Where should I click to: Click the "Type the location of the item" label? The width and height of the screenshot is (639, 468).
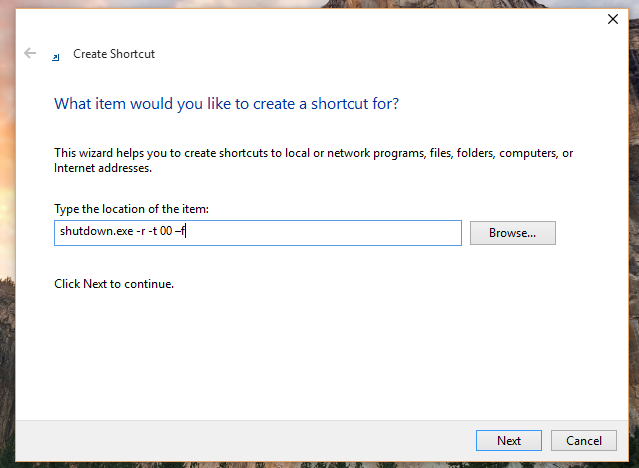(x=131, y=208)
